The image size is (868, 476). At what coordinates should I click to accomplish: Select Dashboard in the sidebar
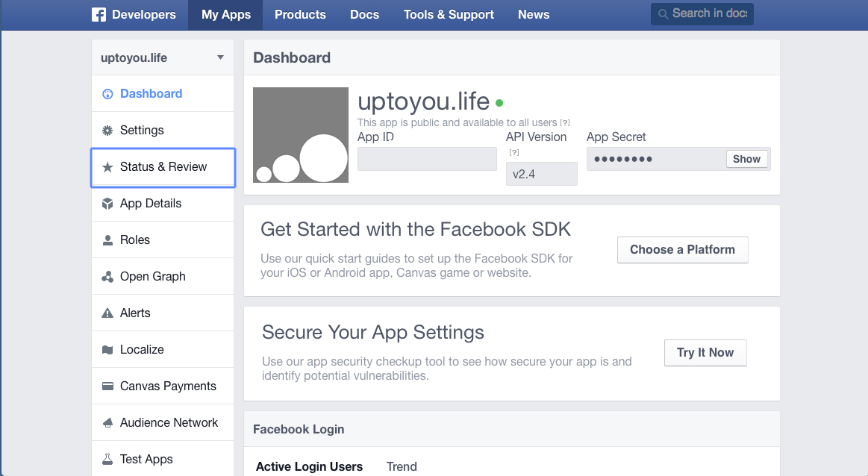163,93
